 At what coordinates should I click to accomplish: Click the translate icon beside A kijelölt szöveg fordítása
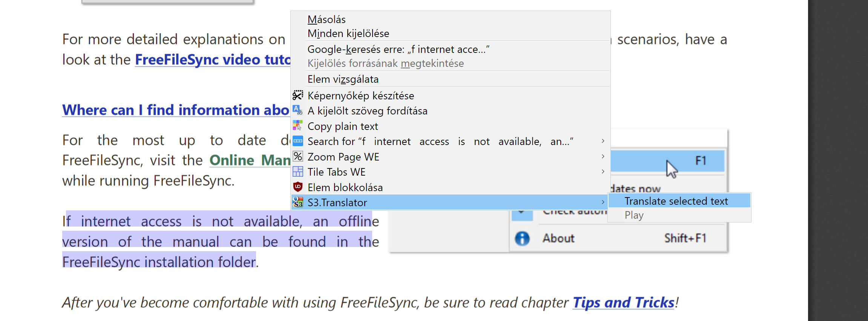coord(298,110)
